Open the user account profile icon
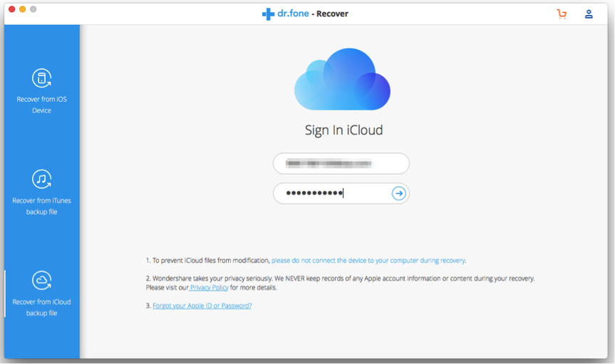The width and height of the screenshot is (615, 364). (x=589, y=14)
